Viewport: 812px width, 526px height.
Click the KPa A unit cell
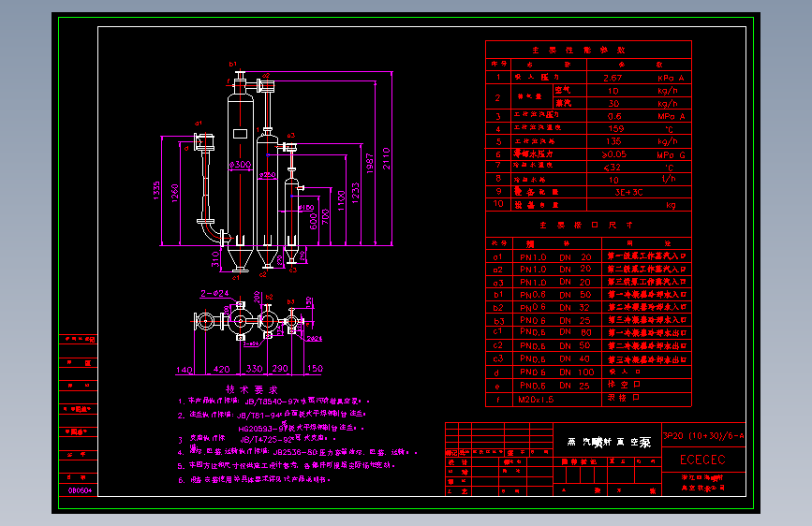click(x=671, y=78)
